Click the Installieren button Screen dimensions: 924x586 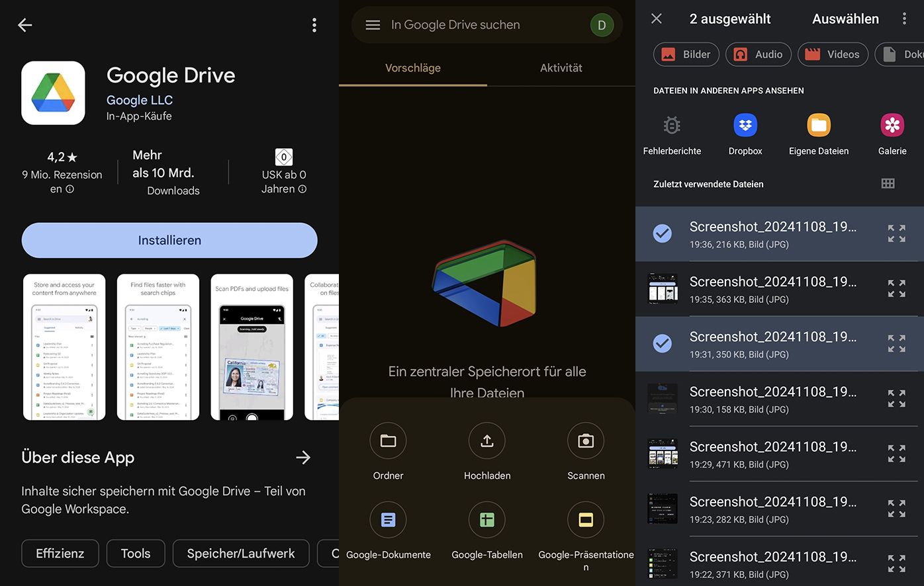[169, 240]
